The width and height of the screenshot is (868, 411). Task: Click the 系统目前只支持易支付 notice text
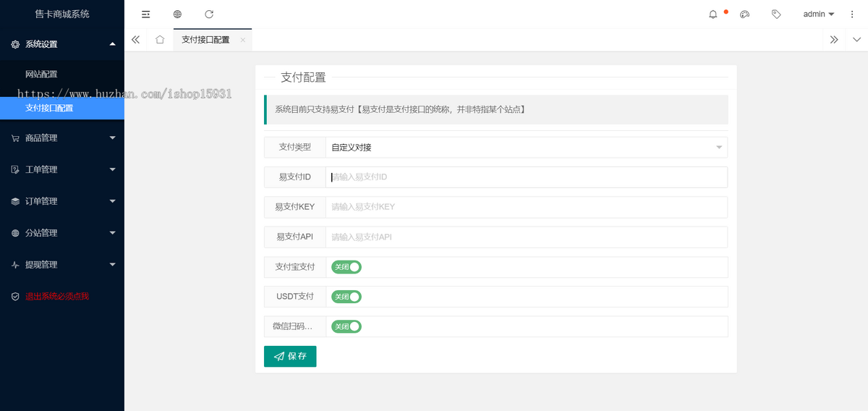(400, 110)
